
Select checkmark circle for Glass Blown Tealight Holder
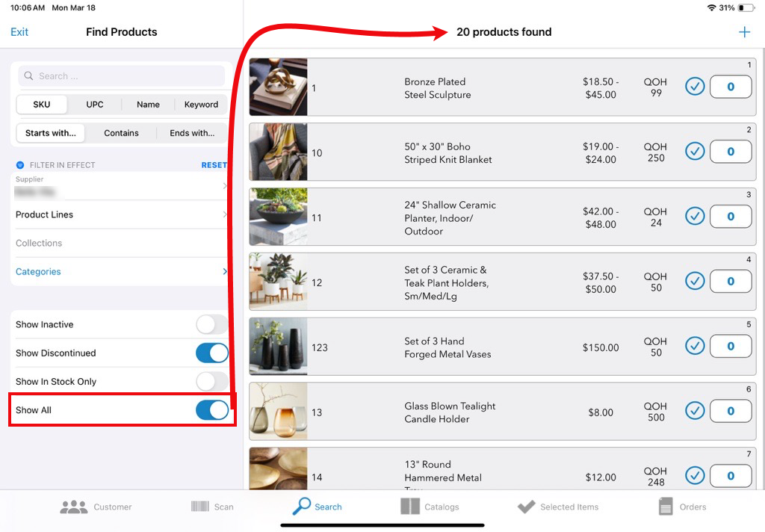[x=695, y=411]
